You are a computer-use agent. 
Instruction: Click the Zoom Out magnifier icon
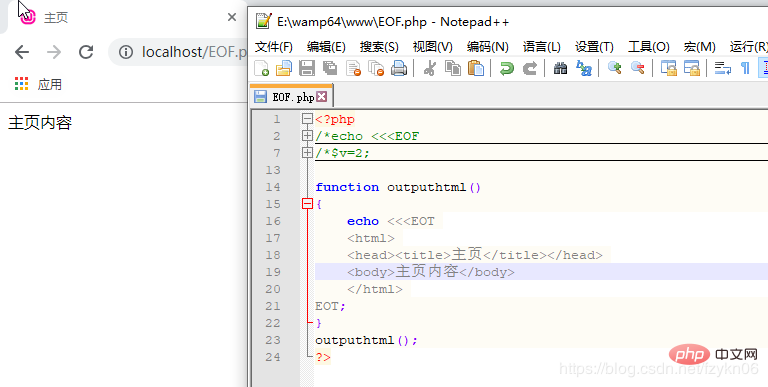tap(637, 68)
